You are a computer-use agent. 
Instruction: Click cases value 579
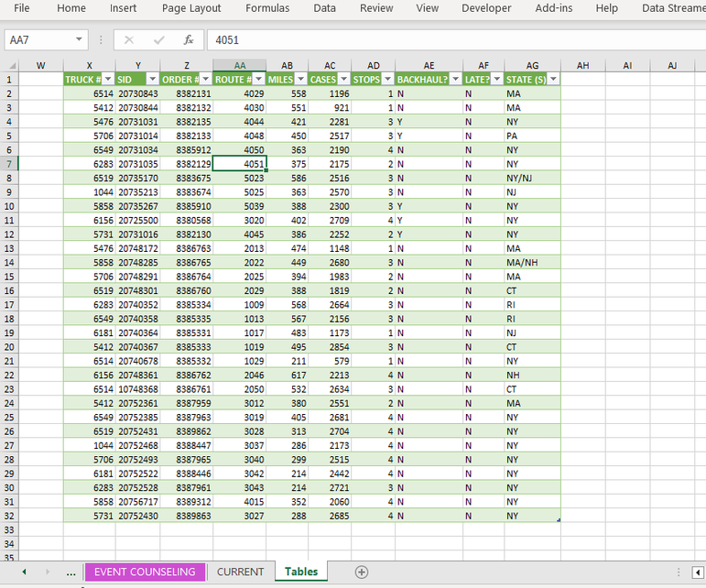330,361
